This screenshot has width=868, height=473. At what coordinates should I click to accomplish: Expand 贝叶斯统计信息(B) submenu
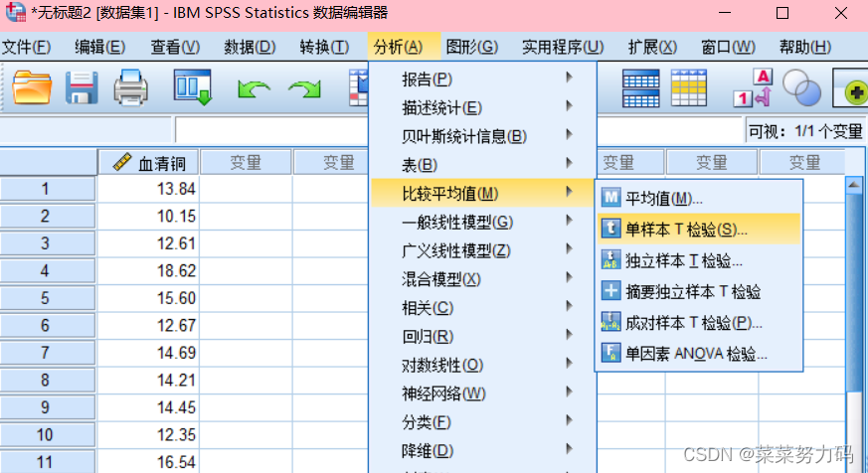[483, 136]
